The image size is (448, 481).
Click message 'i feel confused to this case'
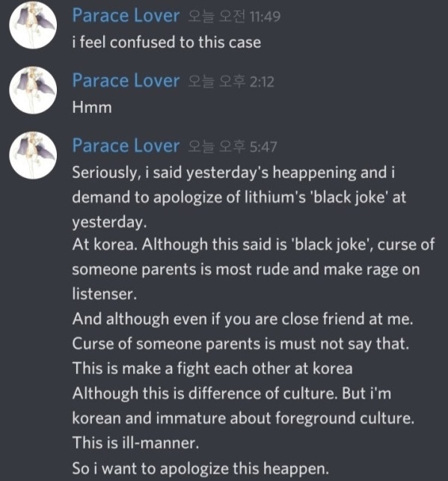tap(167, 43)
